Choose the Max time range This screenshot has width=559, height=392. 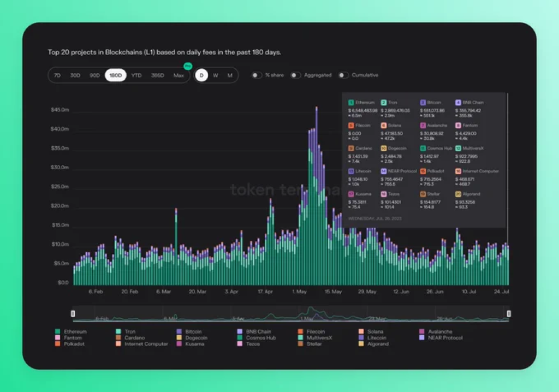(x=179, y=75)
